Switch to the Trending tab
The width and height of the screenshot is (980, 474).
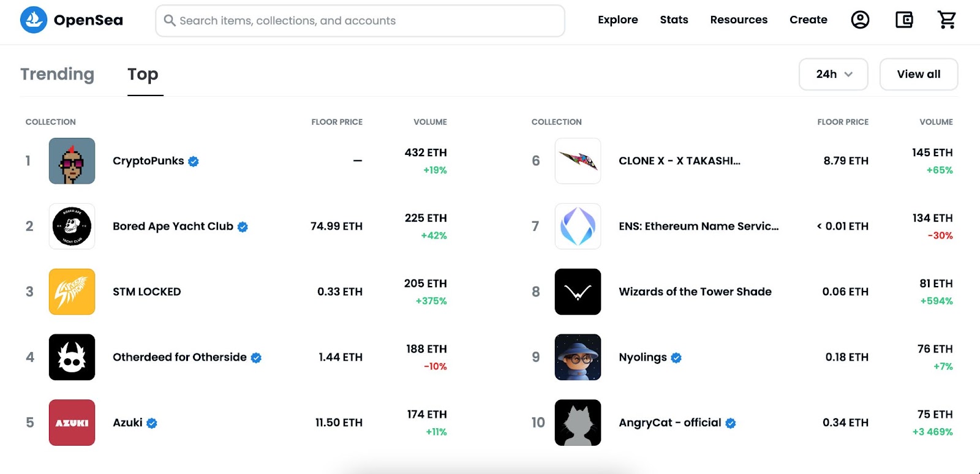57,74
